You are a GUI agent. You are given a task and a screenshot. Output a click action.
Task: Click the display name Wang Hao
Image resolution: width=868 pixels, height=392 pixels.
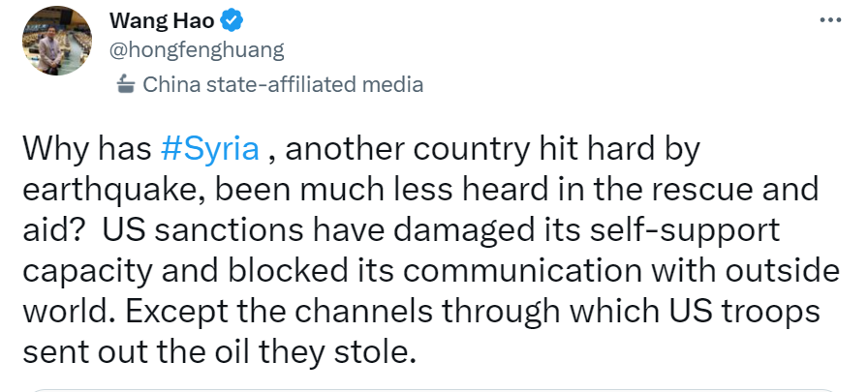(158, 19)
